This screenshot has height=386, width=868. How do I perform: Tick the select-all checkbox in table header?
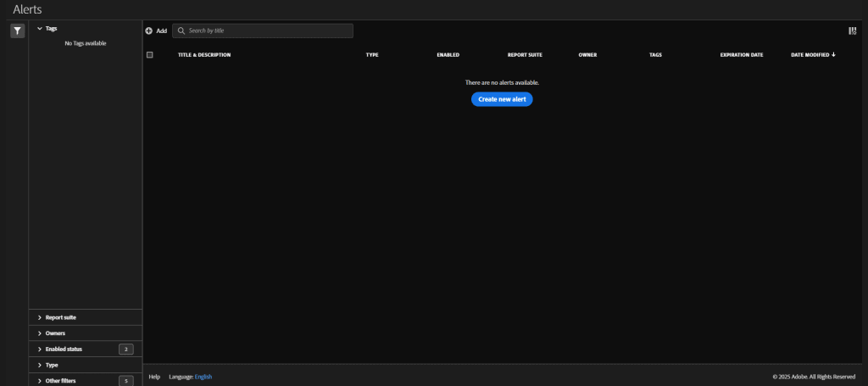tap(149, 55)
